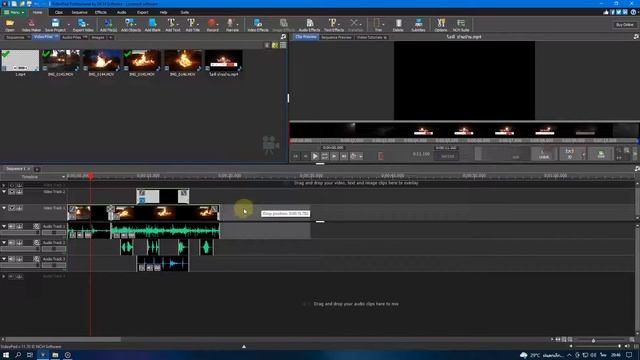The height and width of the screenshot is (360, 640).
Task: Collapse Audio Track 2 with its triangle
Action: [x=4, y=242]
